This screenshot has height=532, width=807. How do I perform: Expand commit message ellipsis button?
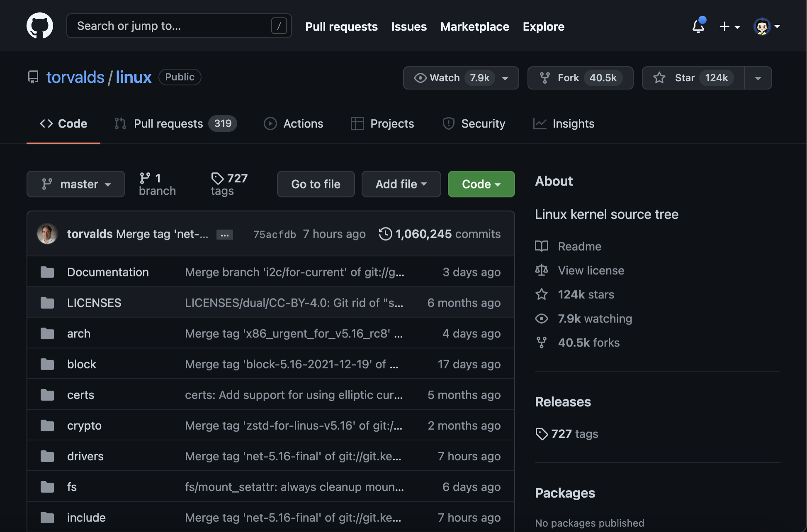(224, 235)
